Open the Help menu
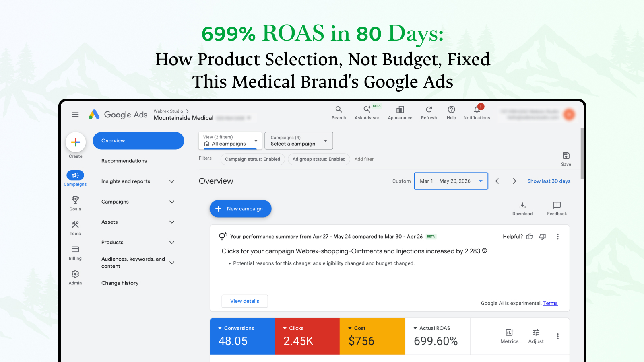The height and width of the screenshot is (362, 644). [x=452, y=113]
